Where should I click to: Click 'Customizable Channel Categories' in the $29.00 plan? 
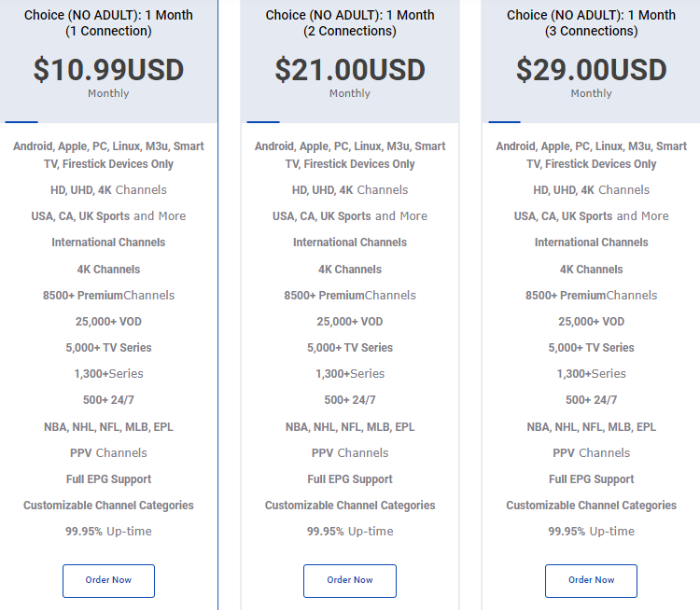click(591, 506)
